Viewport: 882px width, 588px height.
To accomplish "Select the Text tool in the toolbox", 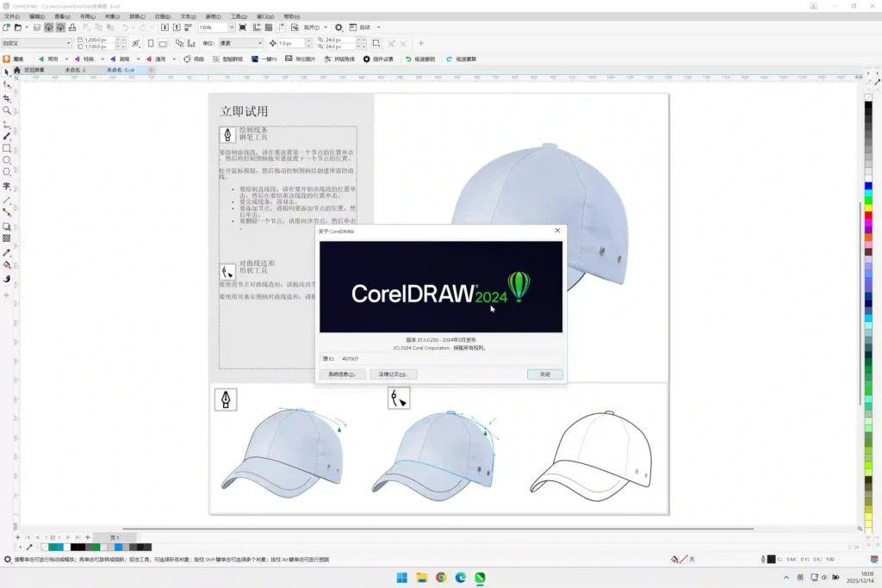I will (7, 186).
